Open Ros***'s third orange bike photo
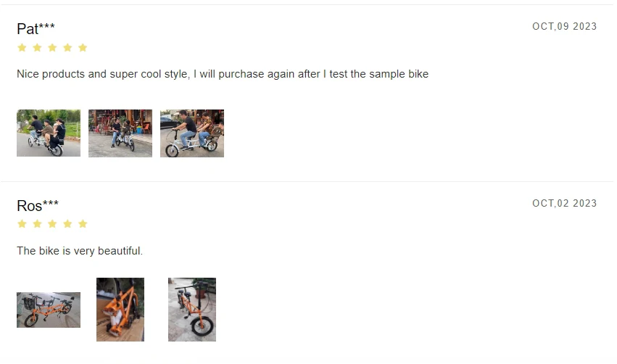The height and width of the screenshot is (364, 617). point(192,310)
